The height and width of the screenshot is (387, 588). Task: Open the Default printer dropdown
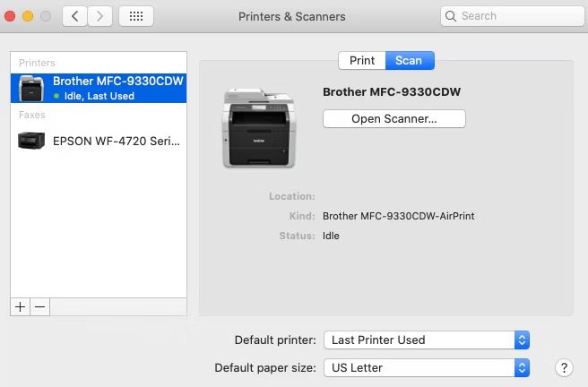pyautogui.click(x=427, y=340)
